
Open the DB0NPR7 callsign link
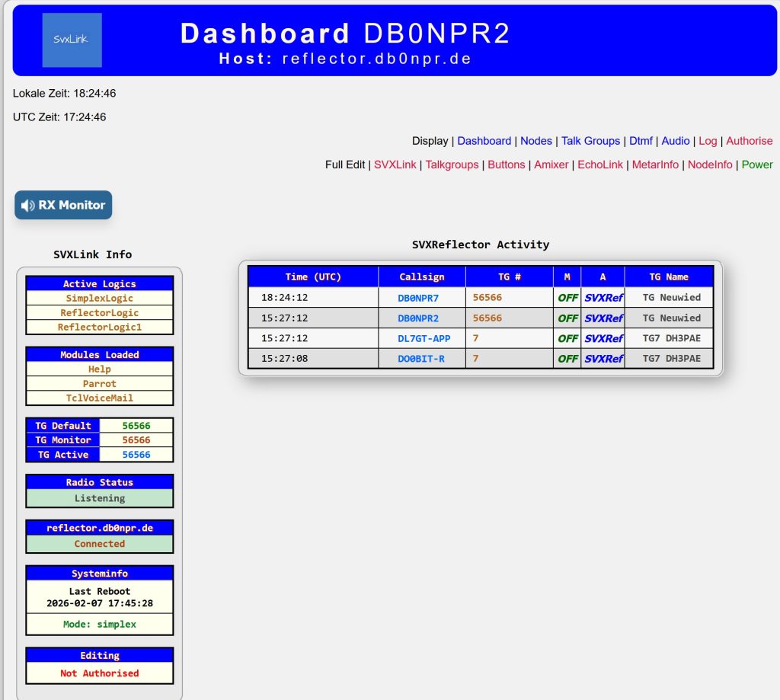click(421, 297)
